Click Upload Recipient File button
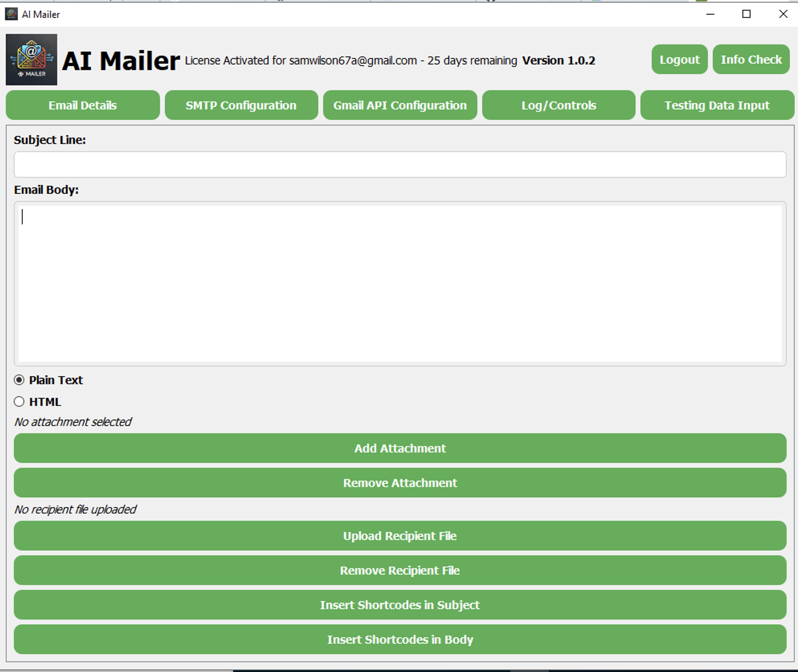798x672 pixels. click(400, 536)
